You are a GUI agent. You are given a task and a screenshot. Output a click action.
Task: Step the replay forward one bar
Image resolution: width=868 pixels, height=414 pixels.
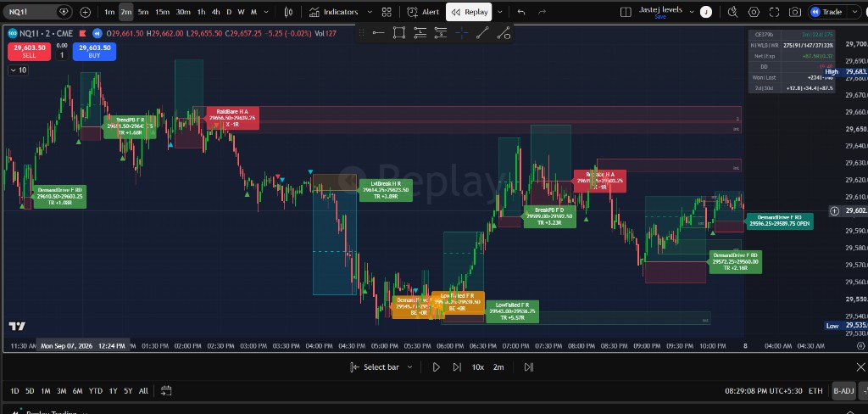point(457,366)
